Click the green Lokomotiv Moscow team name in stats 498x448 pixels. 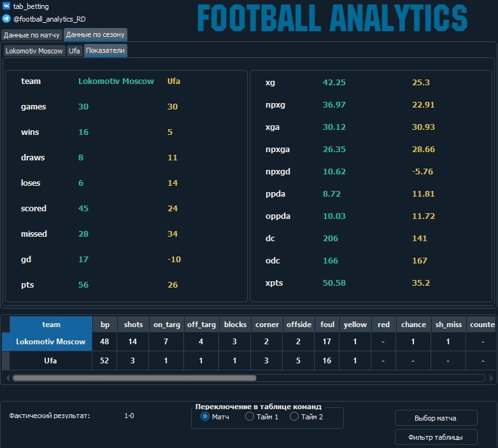[116, 81]
